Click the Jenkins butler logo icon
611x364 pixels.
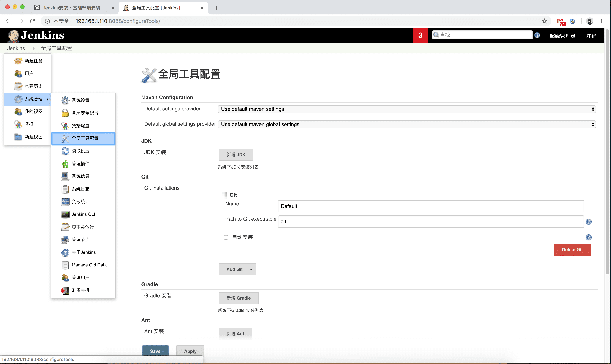13,36
